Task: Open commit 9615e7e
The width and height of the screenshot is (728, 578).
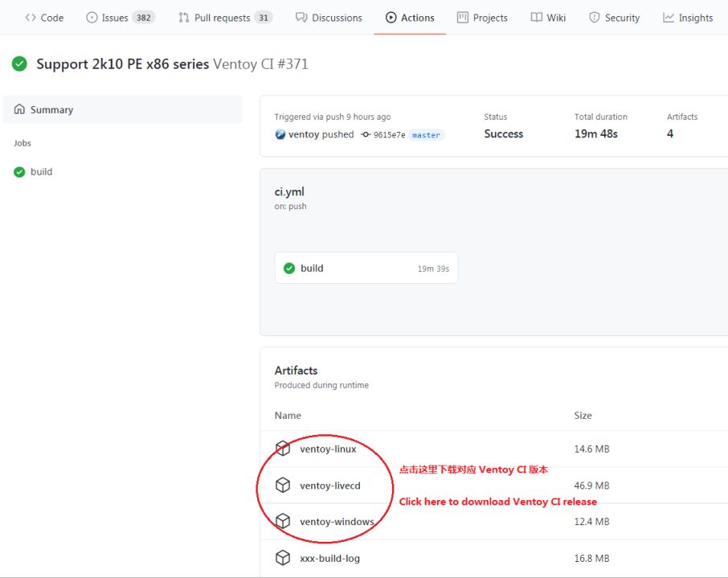Action: pyautogui.click(x=389, y=135)
